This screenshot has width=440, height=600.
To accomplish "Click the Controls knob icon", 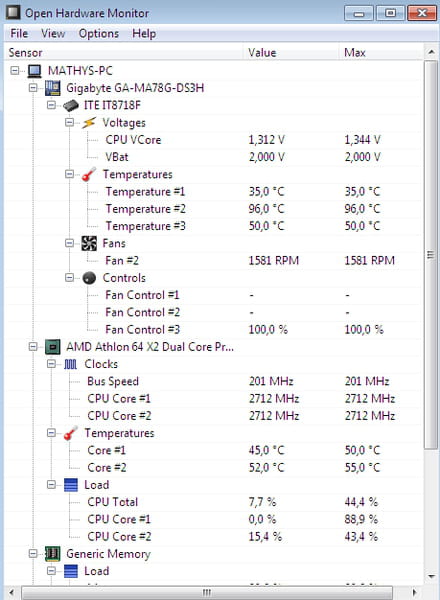I will pyautogui.click(x=89, y=278).
